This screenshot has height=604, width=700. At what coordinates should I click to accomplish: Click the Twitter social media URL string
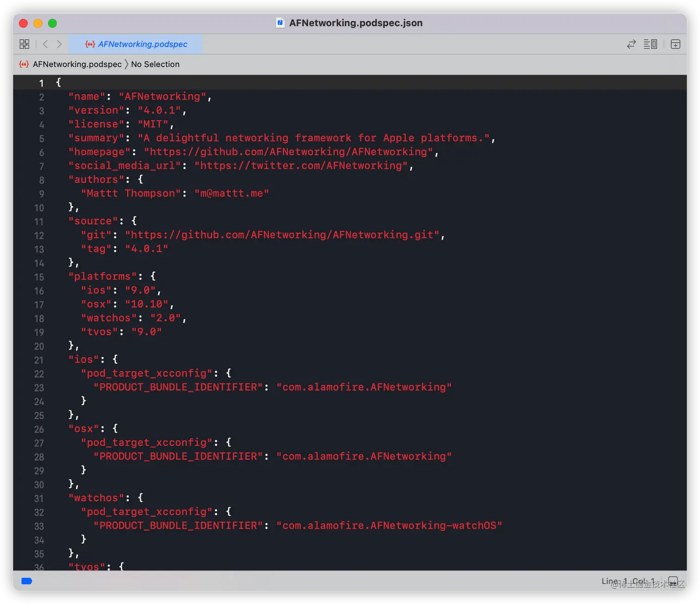pos(301,165)
